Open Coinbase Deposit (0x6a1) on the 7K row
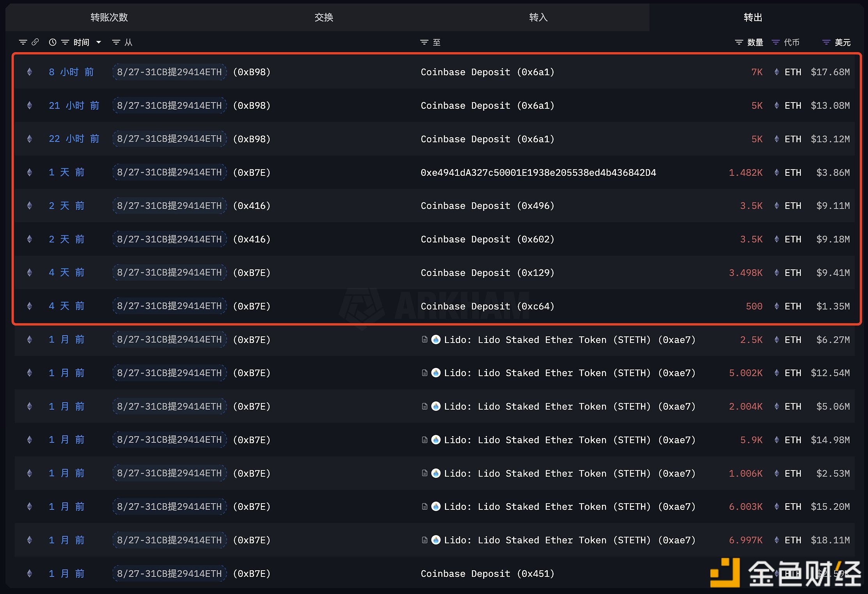The height and width of the screenshot is (594, 868). pos(487,72)
